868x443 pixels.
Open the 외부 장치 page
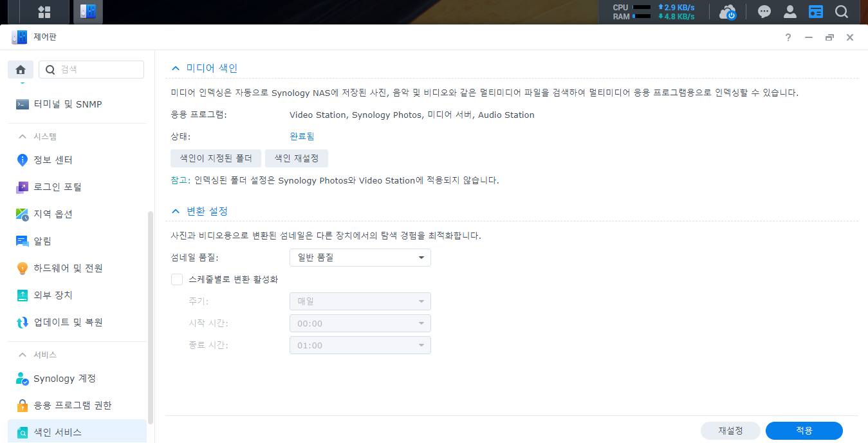point(77,295)
